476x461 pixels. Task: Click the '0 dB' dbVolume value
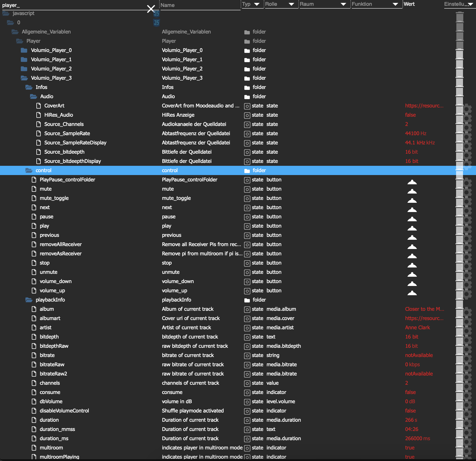tap(410, 401)
